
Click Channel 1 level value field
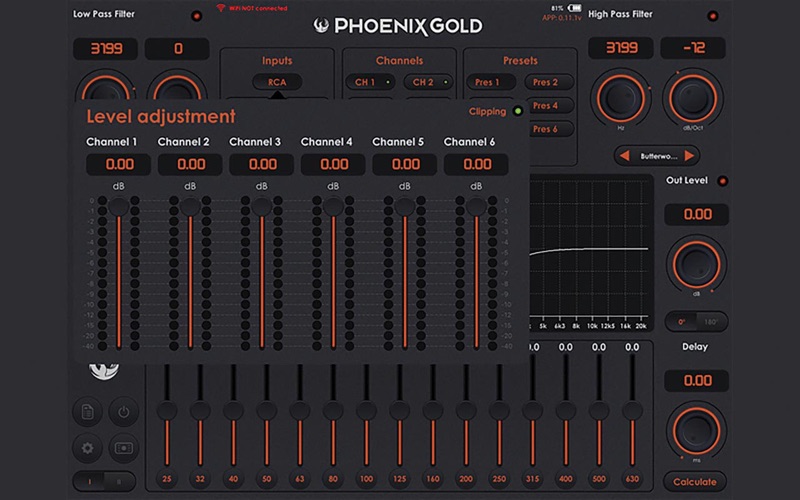tap(118, 164)
